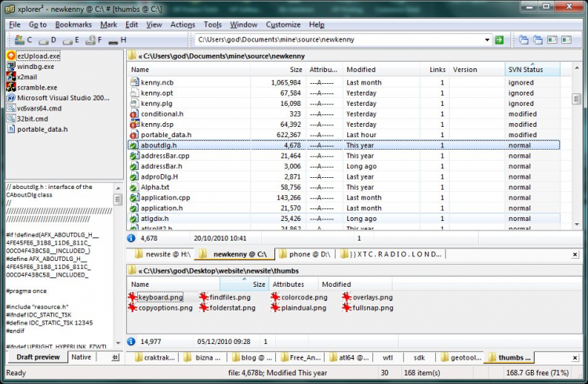Screen dimensions: 588x384
Task: Select findfiles.png in the thumbs pane
Action: [x=225, y=297]
